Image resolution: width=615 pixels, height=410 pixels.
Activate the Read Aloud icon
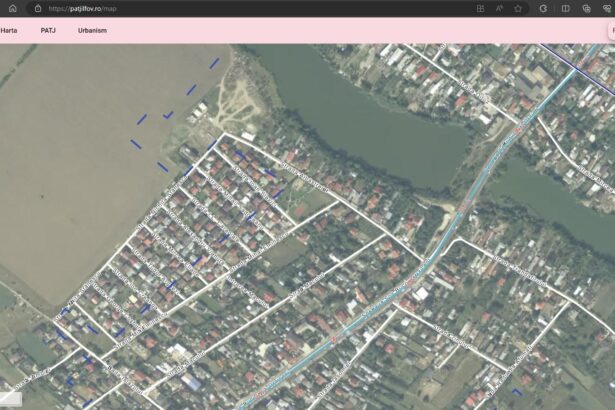click(499, 8)
